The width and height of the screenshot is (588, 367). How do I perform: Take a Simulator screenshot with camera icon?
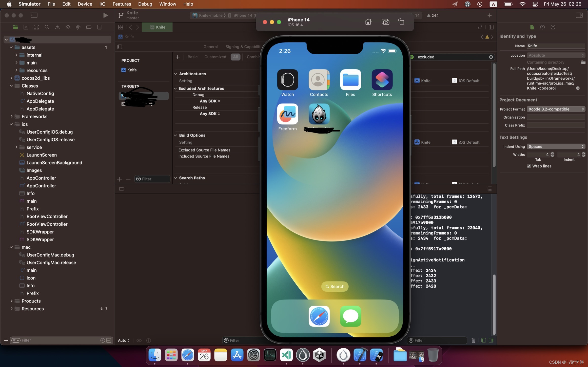pyautogui.click(x=385, y=22)
